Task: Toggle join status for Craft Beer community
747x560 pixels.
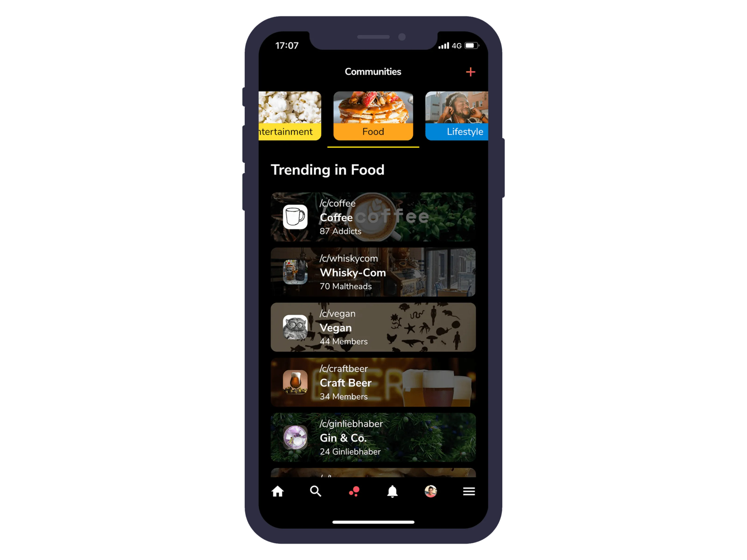Action: coord(373,388)
